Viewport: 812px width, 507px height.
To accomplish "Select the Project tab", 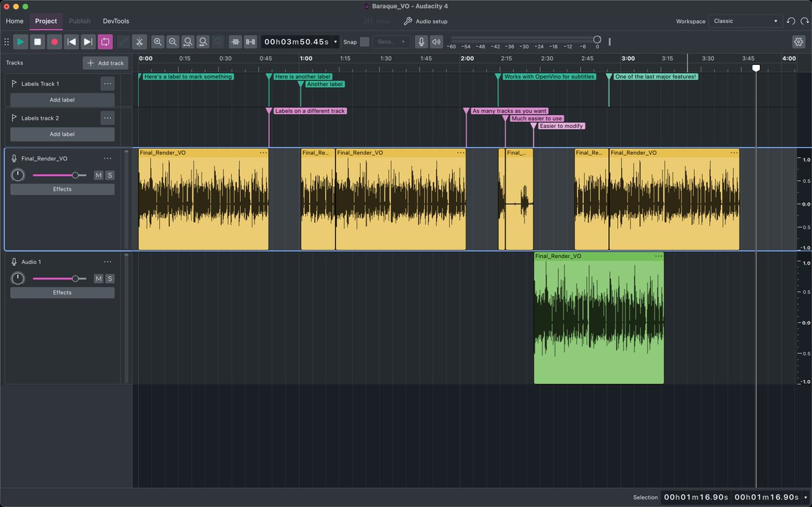I will [x=46, y=21].
